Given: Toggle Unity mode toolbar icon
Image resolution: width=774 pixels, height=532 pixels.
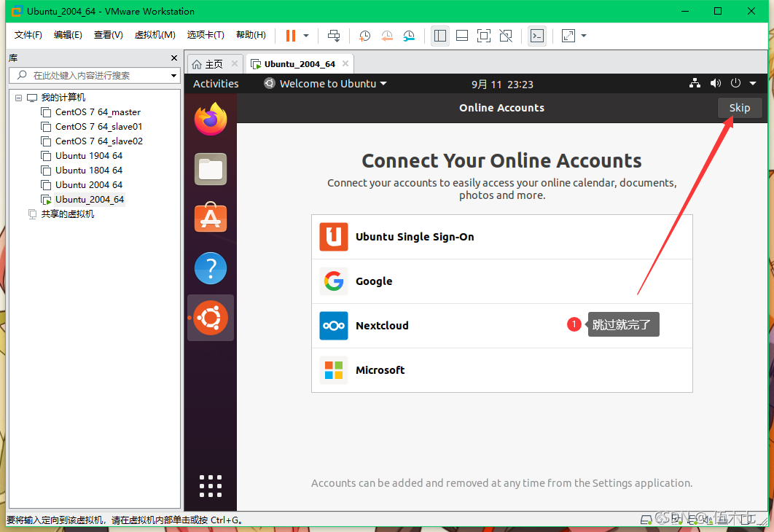Looking at the screenshot, I should (506, 36).
